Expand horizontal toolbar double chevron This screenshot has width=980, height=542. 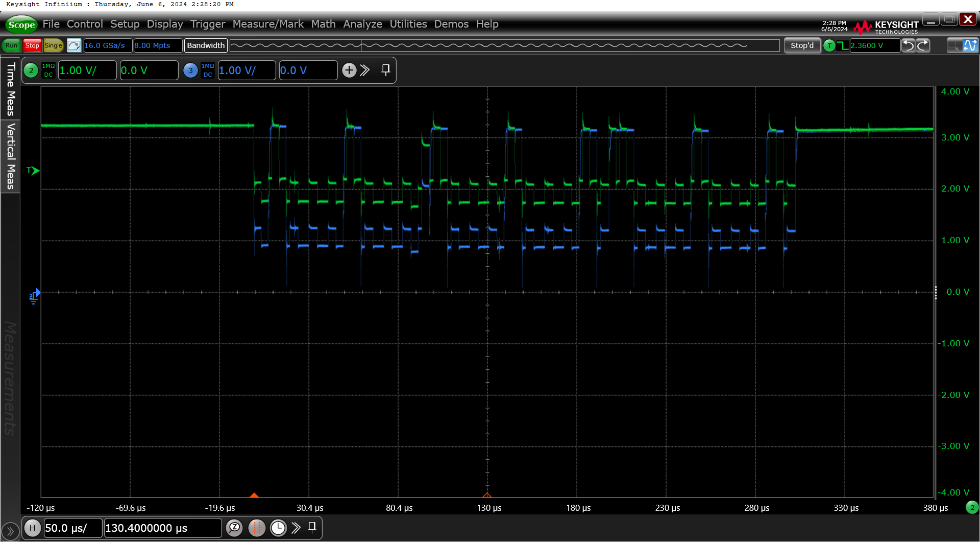pos(296,528)
